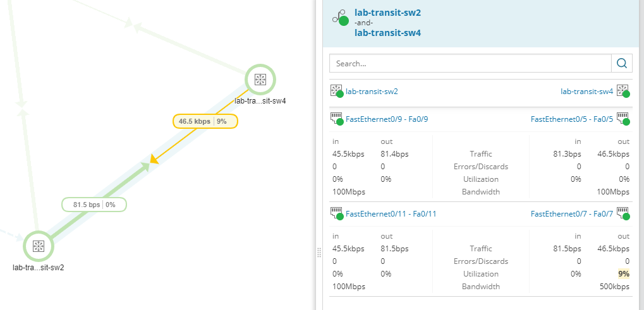Focus the Search input field
The image size is (644, 310).
470,63
